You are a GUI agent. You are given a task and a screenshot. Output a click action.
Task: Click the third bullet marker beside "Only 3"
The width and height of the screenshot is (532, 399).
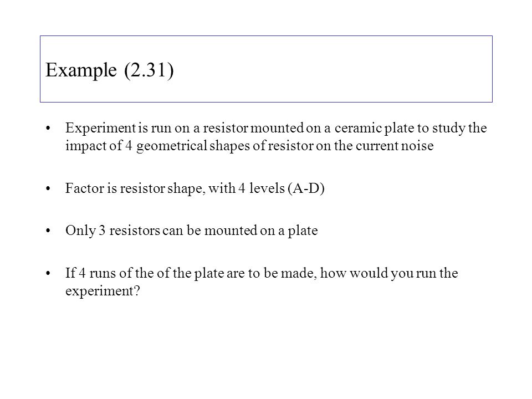(x=48, y=231)
